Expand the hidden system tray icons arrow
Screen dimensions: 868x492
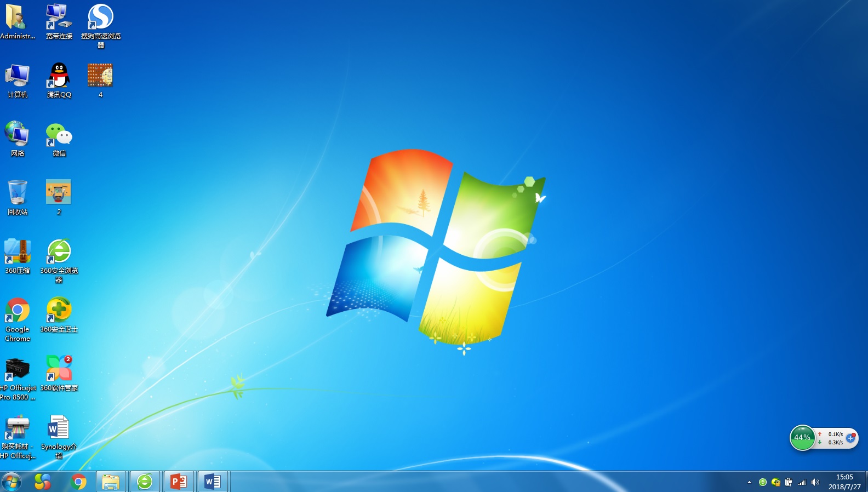tap(749, 483)
